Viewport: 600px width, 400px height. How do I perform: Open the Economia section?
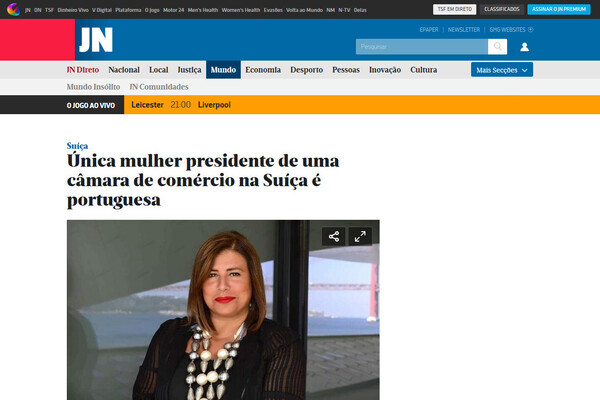click(x=263, y=70)
